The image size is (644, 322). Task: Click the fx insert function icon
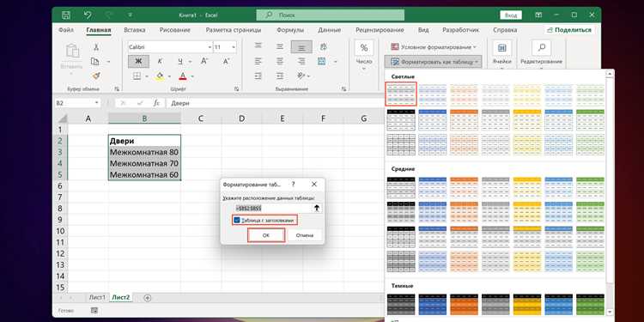coord(156,103)
